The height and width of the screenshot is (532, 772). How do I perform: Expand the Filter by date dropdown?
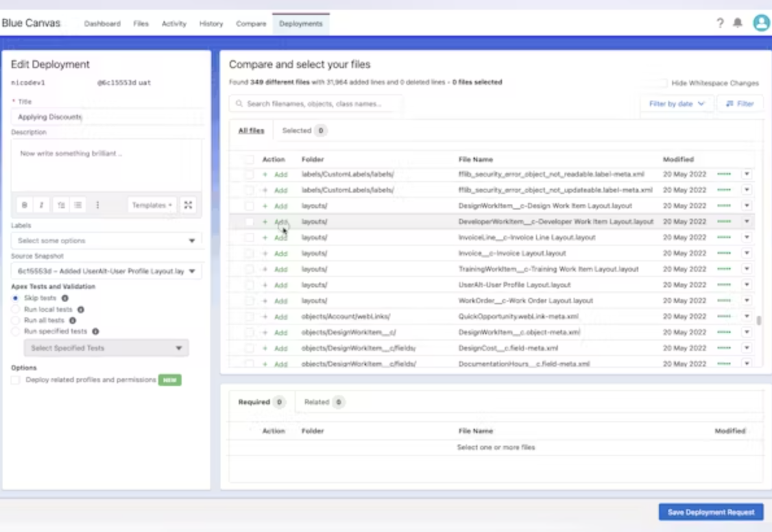click(677, 103)
